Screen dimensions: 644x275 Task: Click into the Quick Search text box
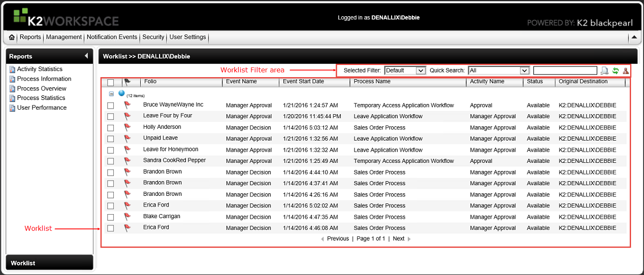(565, 71)
